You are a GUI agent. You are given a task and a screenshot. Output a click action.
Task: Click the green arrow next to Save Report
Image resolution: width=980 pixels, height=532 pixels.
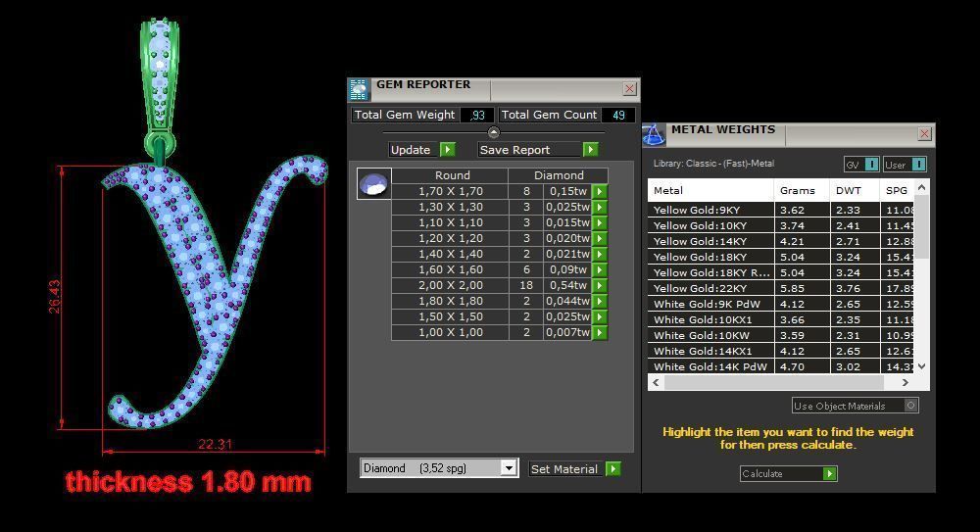[x=591, y=149]
